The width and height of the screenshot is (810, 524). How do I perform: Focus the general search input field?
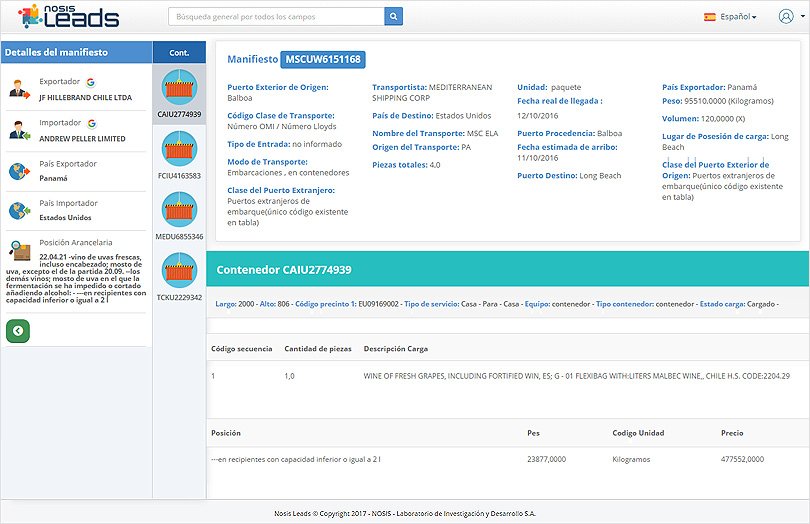276,17
